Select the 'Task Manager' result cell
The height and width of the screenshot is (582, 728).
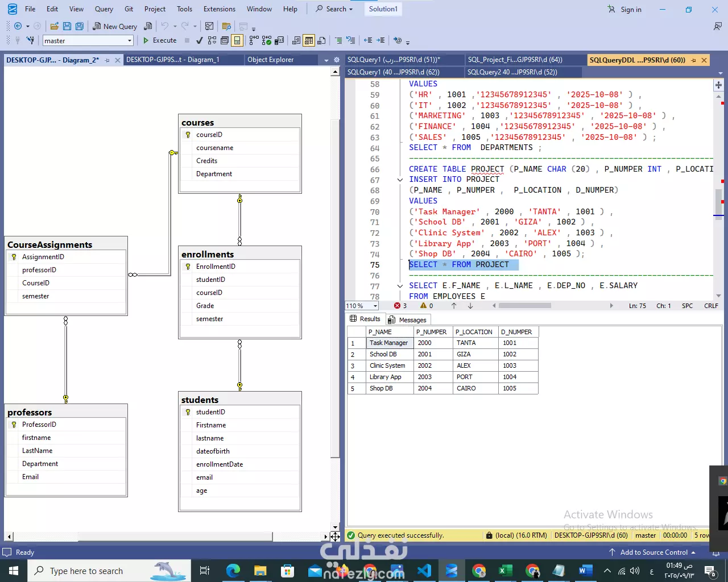[x=390, y=343]
